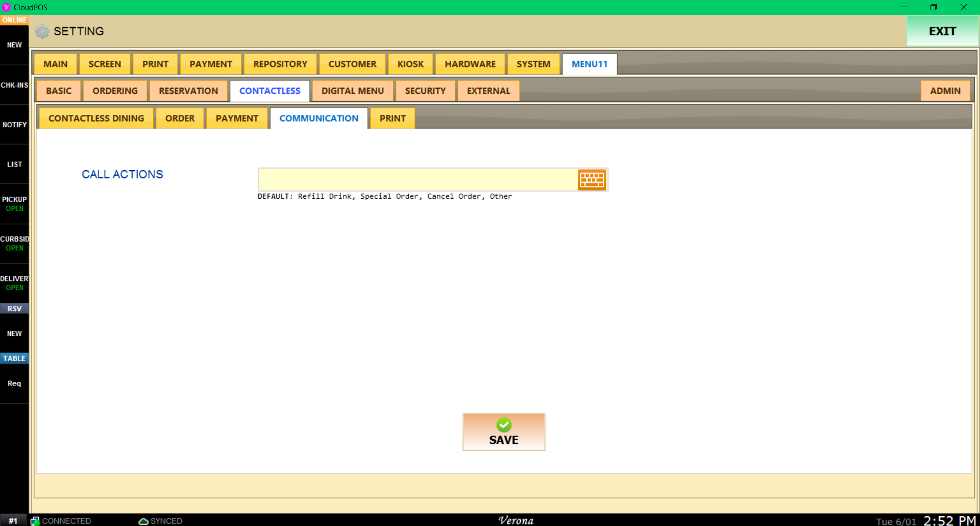Click the TABLE sidebar label
This screenshot has height=526, width=980.
[14, 358]
